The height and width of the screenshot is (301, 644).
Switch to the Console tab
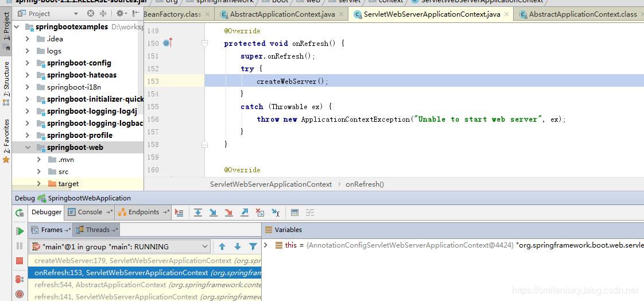pyautogui.click(x=90, y=212)
